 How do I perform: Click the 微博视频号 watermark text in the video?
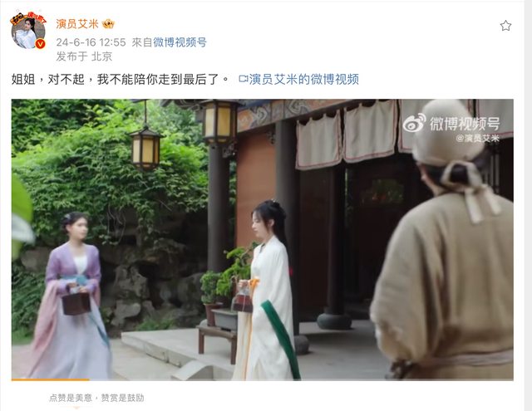pos(465,124)
